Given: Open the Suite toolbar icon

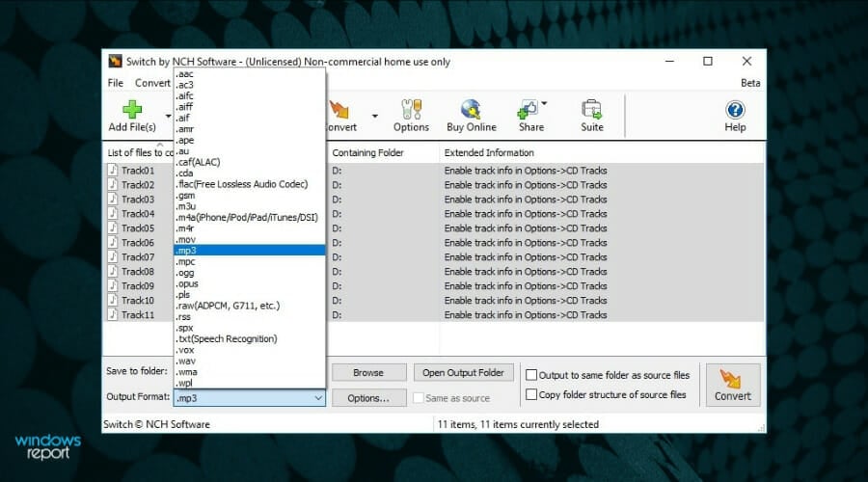Looking at the screenshot, I should tap(592, 110).
